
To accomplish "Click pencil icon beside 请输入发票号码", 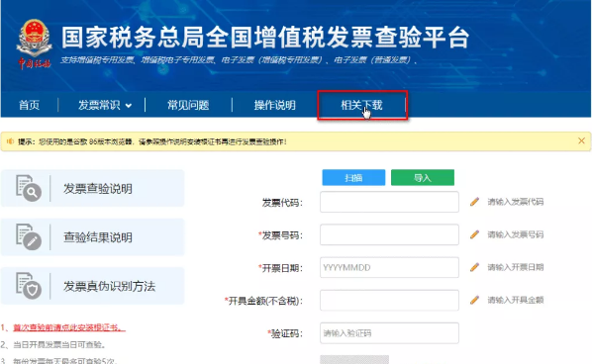I will point(474,234).
